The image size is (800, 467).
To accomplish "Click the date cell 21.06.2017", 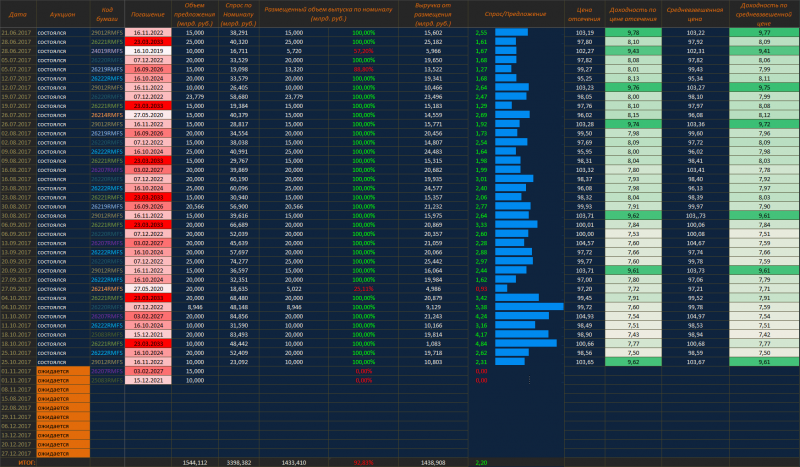I will 17,33.
